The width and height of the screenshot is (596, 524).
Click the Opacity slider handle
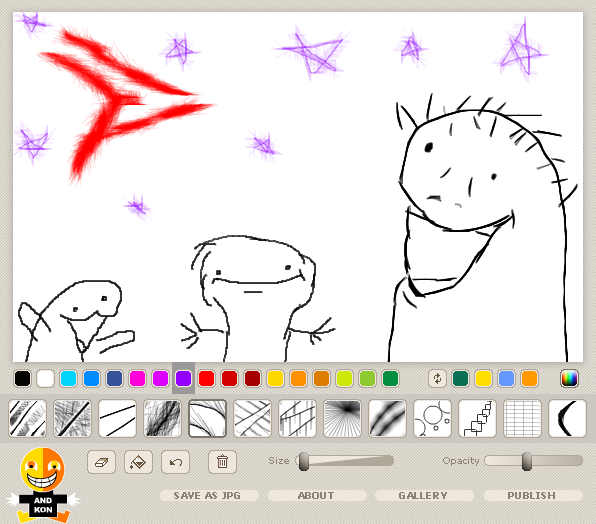pos(526,461)
